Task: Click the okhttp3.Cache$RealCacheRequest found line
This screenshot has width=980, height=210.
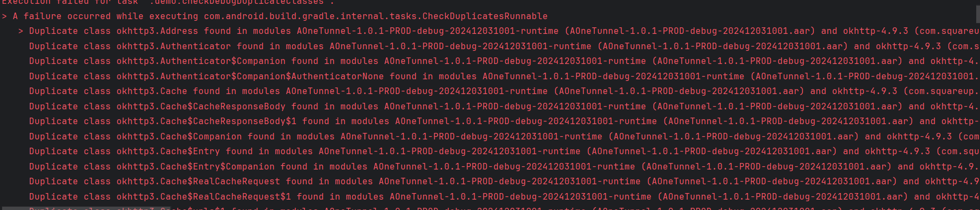Action: pos(504,182)
